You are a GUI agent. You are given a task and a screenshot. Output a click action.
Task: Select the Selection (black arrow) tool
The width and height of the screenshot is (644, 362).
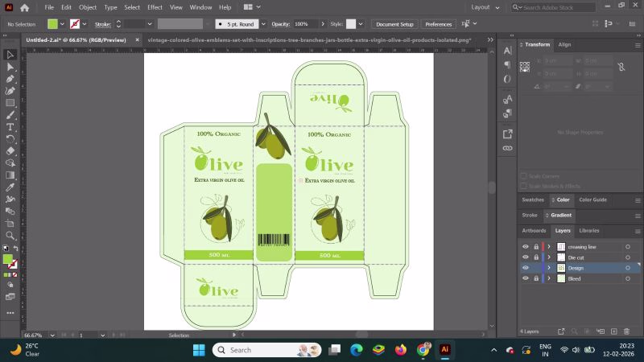(x=10, y=55)
